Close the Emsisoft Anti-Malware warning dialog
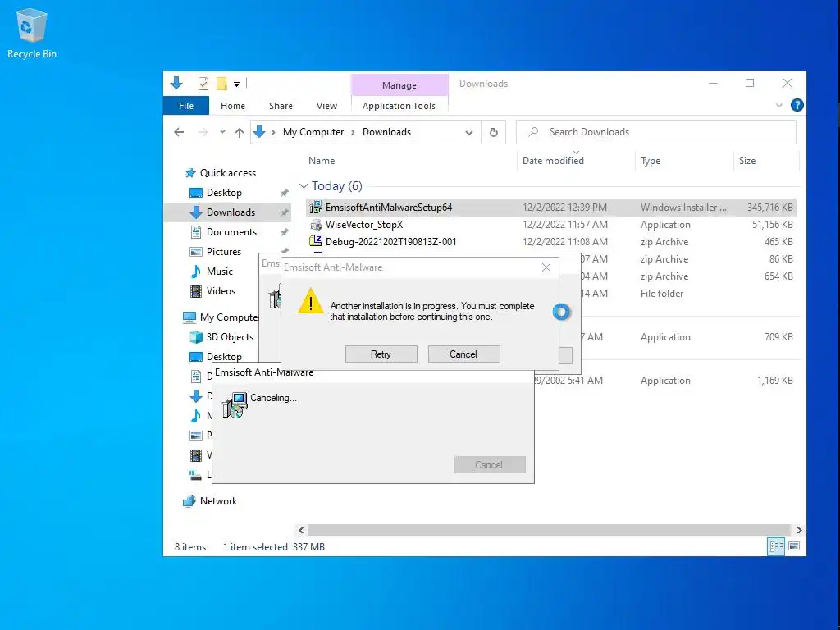Screen dimensions: 840x630 point(546,267)
